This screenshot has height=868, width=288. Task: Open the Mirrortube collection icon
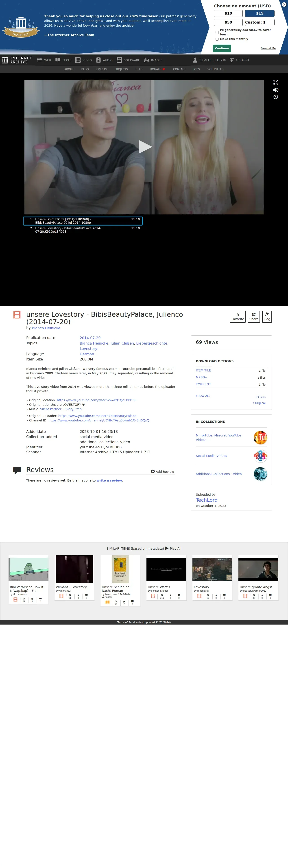(x=260, y=438)
